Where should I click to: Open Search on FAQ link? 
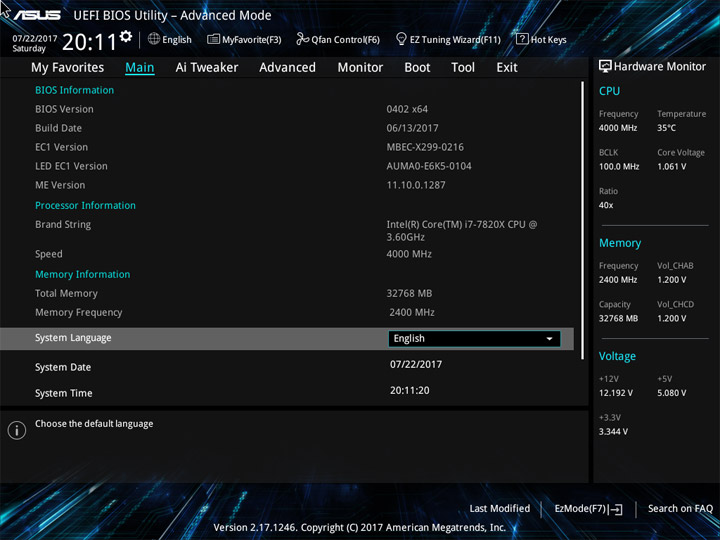[x=680, y=508]
